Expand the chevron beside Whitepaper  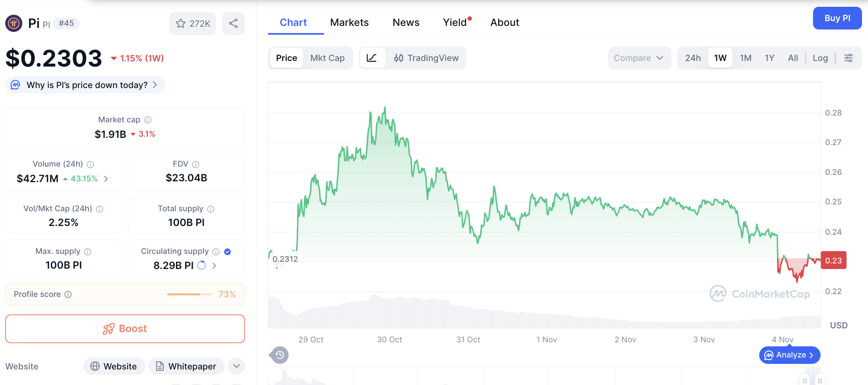coord(236,366)
